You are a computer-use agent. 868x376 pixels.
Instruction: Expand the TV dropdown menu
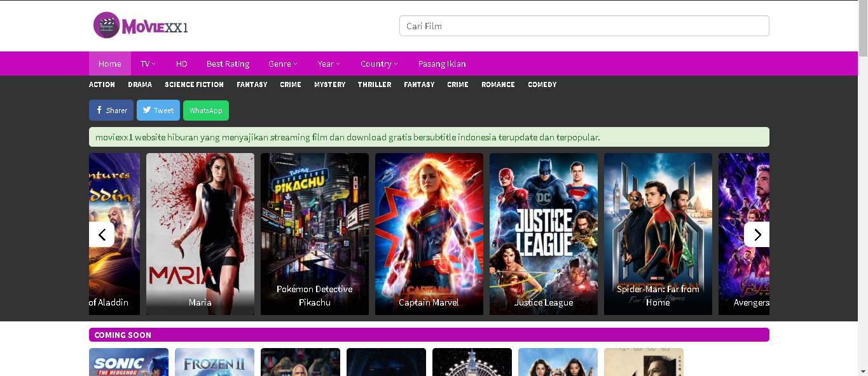click(148, 64)
